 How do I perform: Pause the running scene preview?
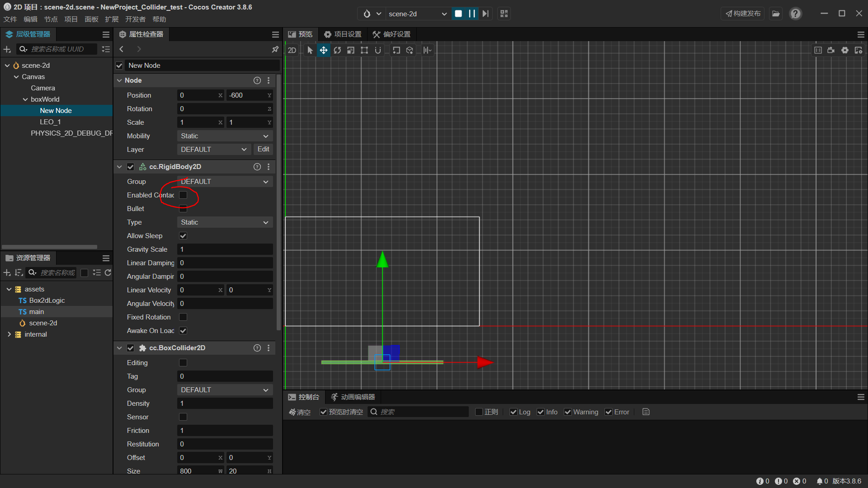tap(472, 14)
